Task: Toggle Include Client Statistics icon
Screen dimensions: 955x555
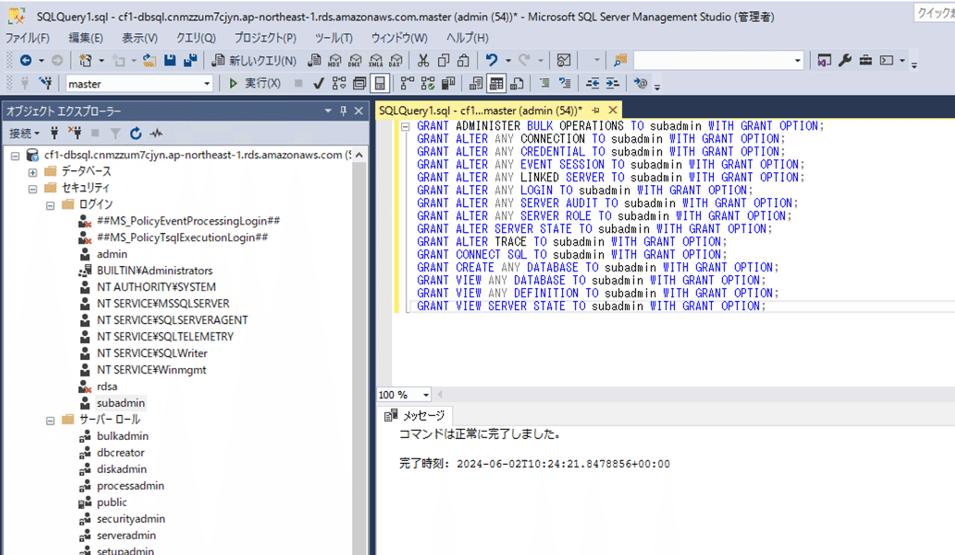Action: pyautogui.click(x=448, y=83)
